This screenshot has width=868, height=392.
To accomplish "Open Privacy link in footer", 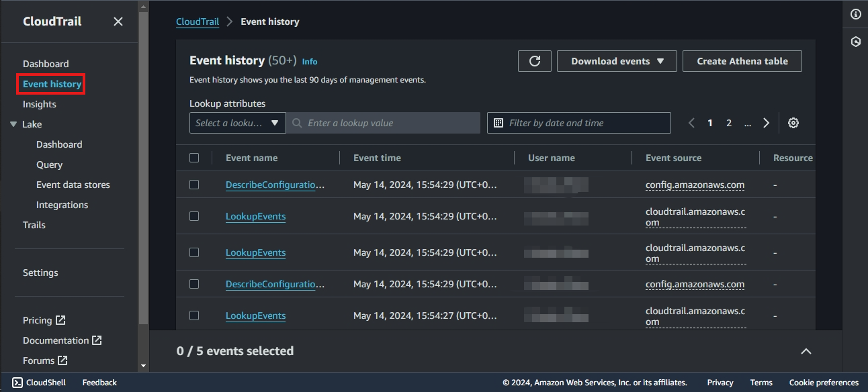I will [x=720, y=383].
